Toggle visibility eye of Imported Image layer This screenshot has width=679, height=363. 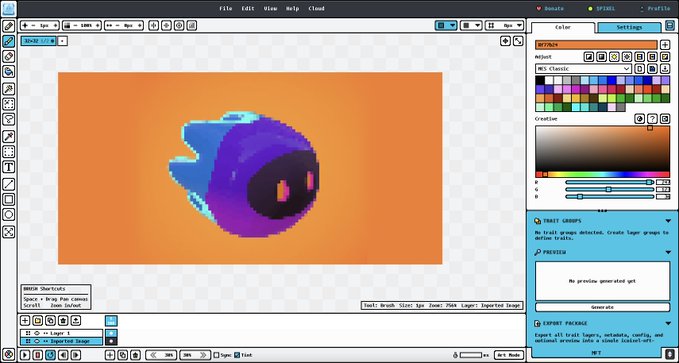pos(37,341)
